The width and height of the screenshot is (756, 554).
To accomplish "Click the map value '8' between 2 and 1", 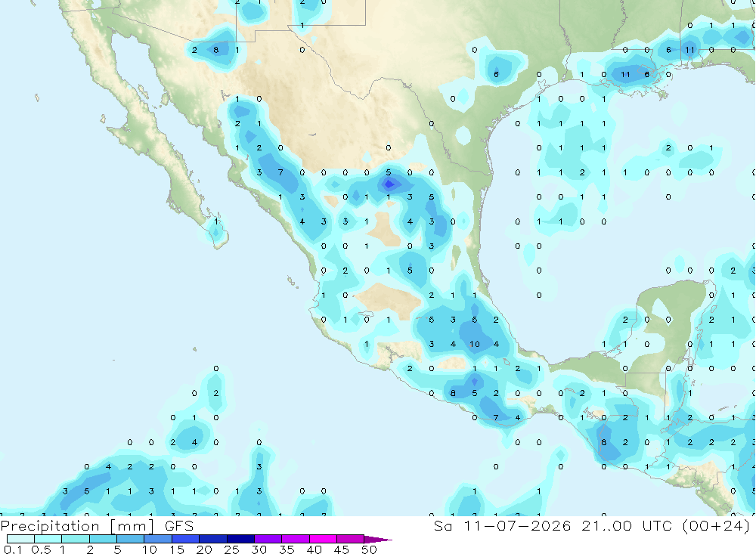I will 216,50.
